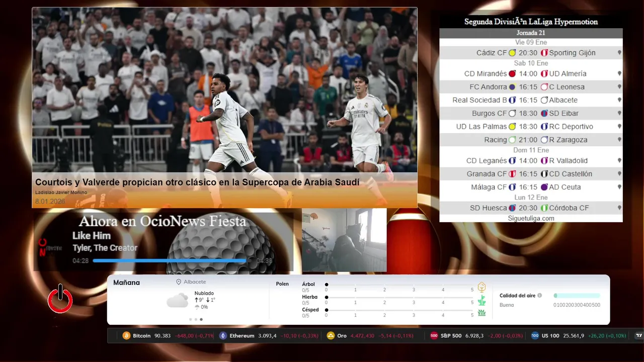Click the Césped pollen level slider
Screen dimensions: 644x362
click(399, 310)
